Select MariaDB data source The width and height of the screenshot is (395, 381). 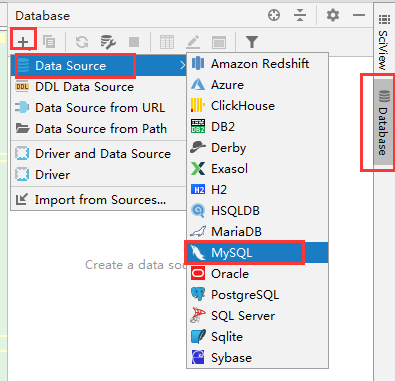257,232
